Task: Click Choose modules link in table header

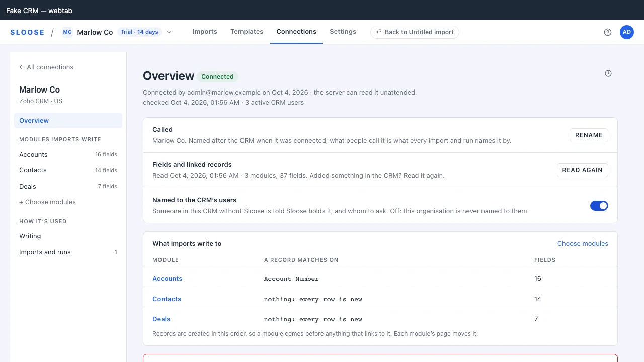Action: (x=583, y=244)
